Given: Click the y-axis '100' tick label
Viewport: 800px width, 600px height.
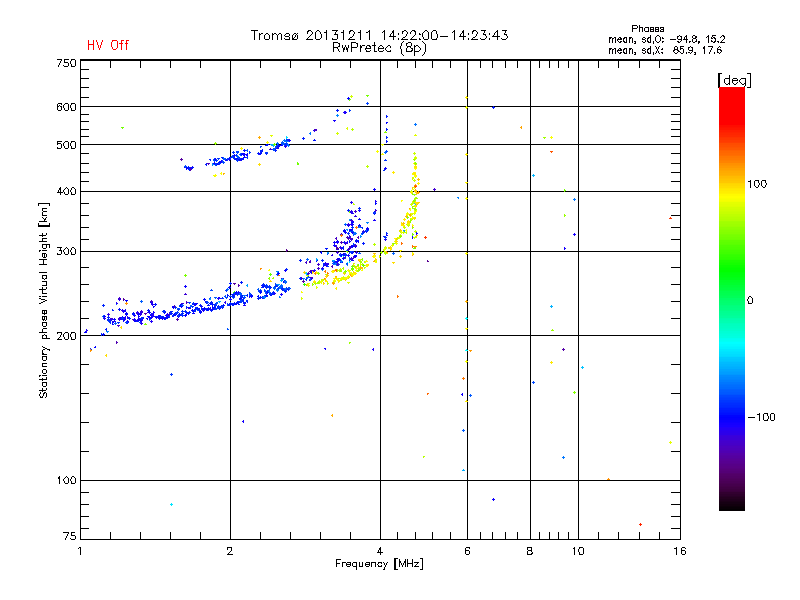Looking at the screenshot, I should click(x=66, y=480).
